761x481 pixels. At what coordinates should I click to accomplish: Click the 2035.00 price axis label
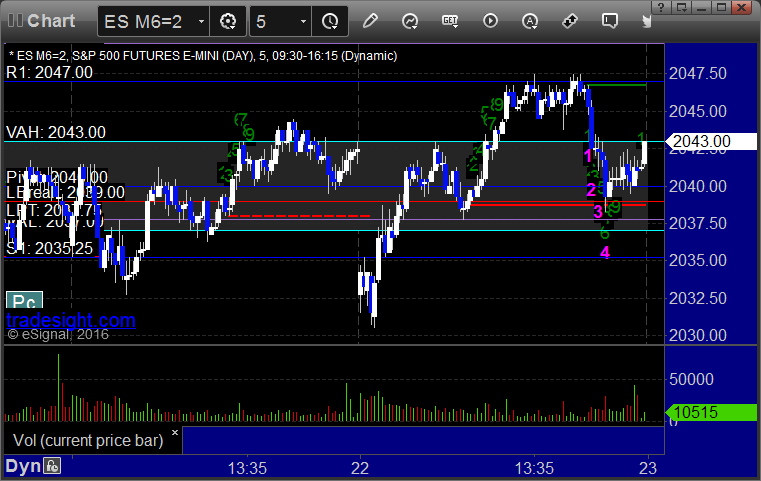click(x=697, y=260)
